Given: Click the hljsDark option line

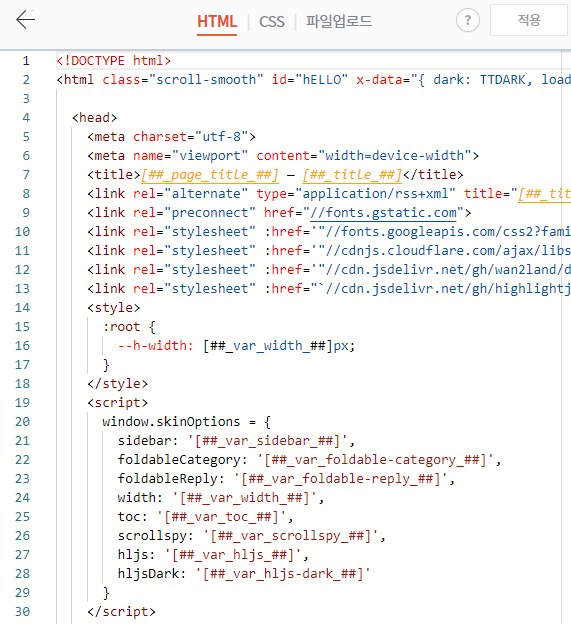Looking at the screenshot, I should pyautogui.click(x=244, y=574).
